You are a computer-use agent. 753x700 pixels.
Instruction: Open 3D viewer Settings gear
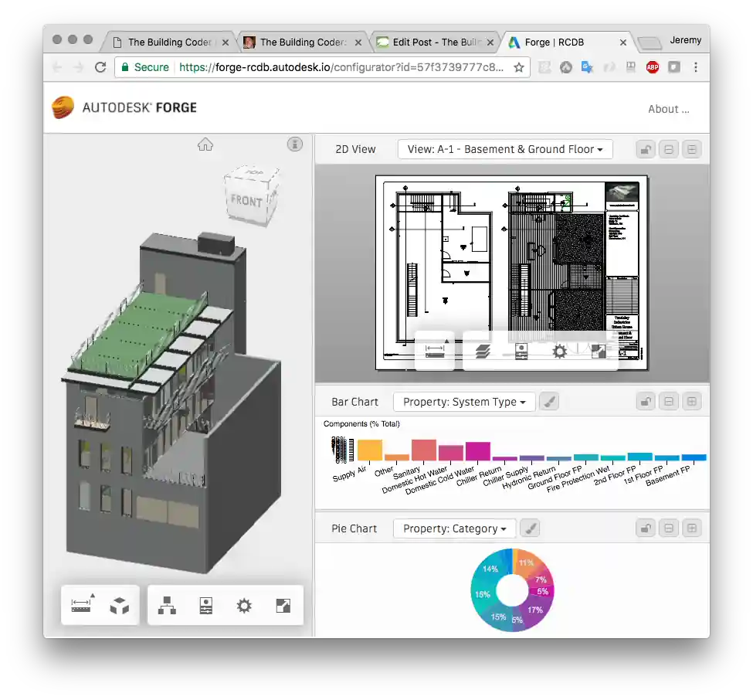coord(244,606)
